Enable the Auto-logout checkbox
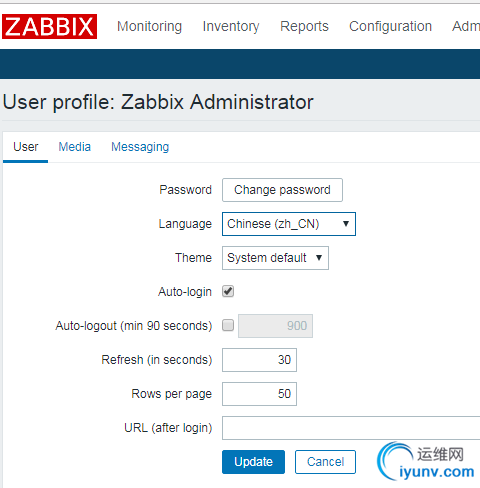This screenshot has height=488, width=480. (x=228, y=325)
